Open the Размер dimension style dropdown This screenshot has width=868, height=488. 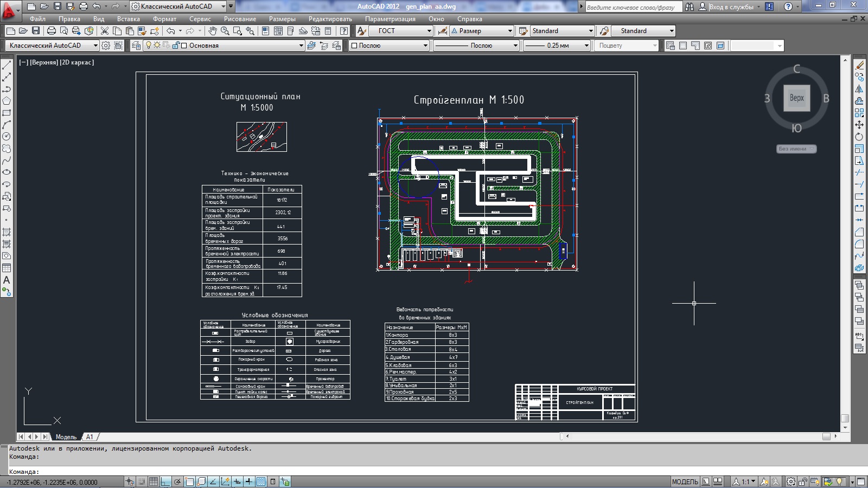pos(510,31)
